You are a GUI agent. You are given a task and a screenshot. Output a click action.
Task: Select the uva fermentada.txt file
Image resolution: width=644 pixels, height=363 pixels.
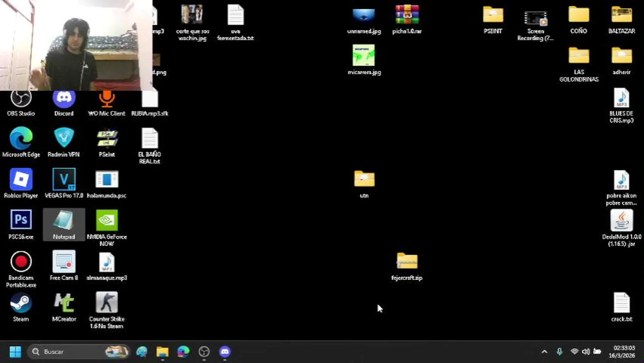235,23
